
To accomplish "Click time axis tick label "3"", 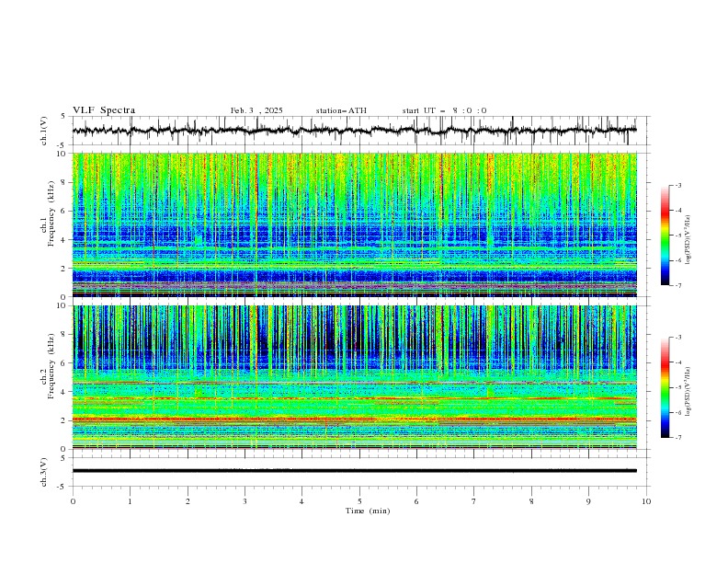I will (x=245, y=501).
